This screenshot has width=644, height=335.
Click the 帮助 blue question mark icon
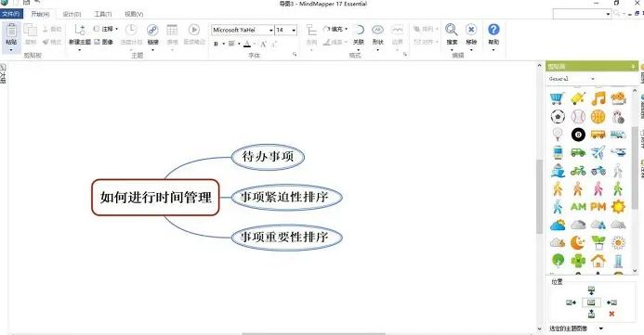(x=493, y=30)
